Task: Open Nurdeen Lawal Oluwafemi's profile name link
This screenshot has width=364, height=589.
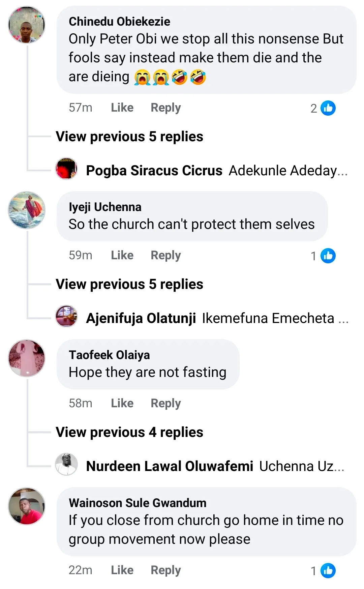Action: pyautogui.click(x=170, y=466)
